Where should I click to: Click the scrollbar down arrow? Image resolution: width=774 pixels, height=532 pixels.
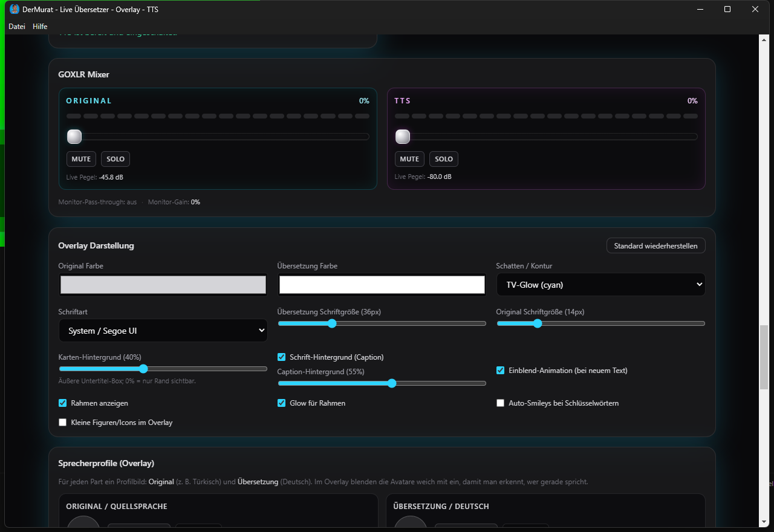764,521
